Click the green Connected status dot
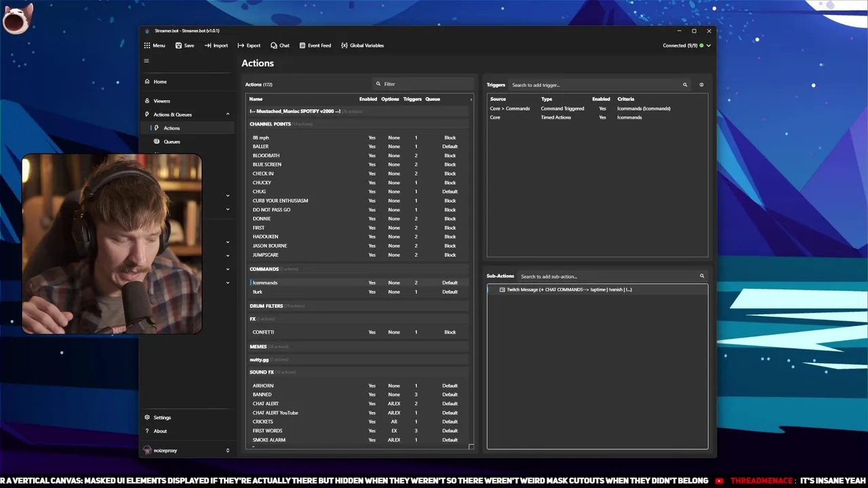The width and height of the screenshot is (868, 488). [x=702, y=45]
